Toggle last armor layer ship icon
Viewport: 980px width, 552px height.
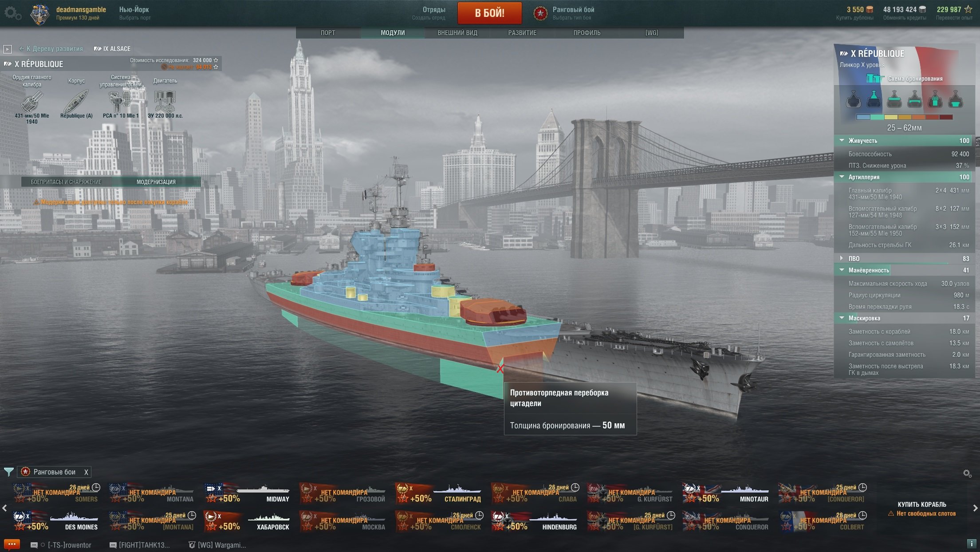point(955,99)
